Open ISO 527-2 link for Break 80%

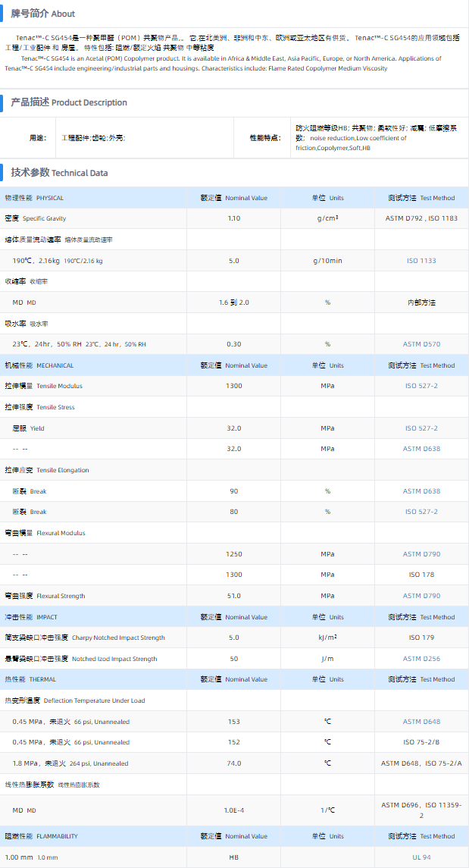click(x=421, y=512)
